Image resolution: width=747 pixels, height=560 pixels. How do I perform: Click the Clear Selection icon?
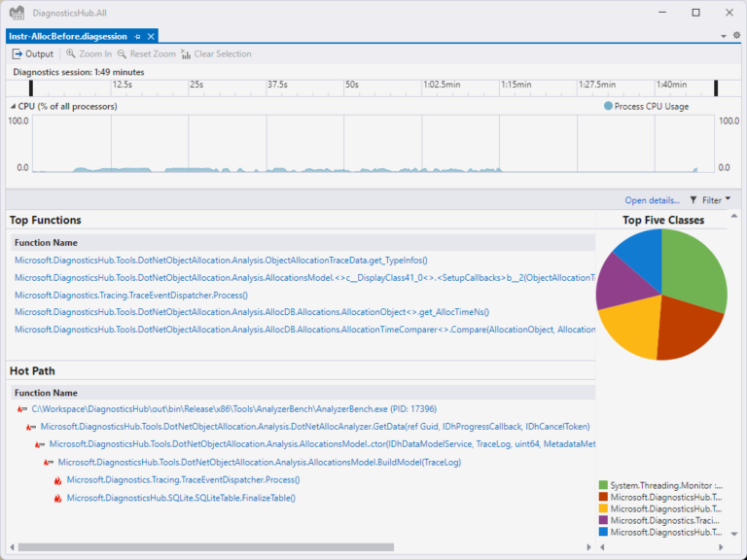coord(186,54)
